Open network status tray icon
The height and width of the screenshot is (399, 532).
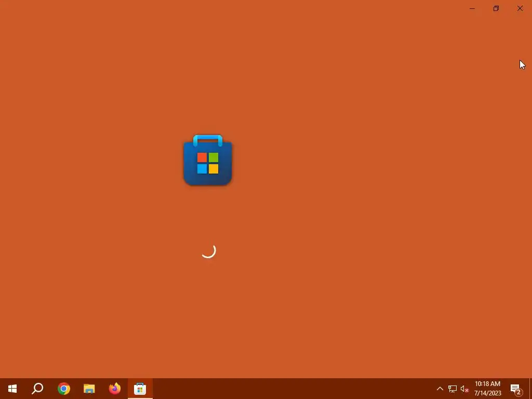pos(453,389)
